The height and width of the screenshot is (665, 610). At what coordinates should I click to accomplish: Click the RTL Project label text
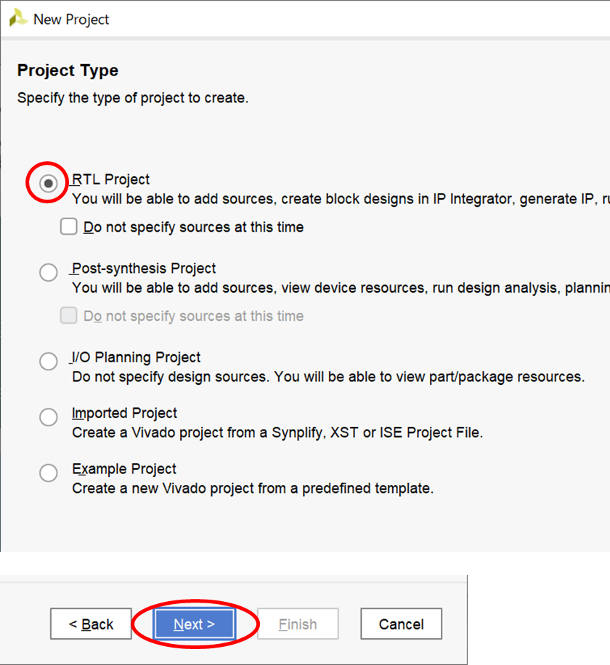pyautogui.click(x=110, y=179)
